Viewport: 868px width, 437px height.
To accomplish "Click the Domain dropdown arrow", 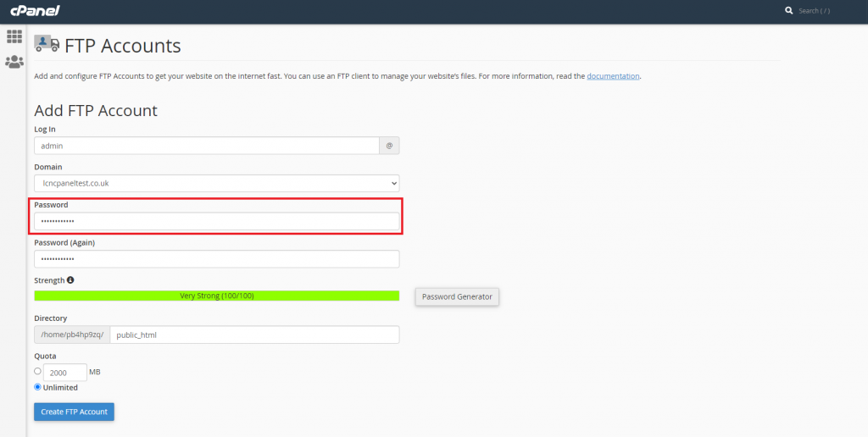I will 393,183.
